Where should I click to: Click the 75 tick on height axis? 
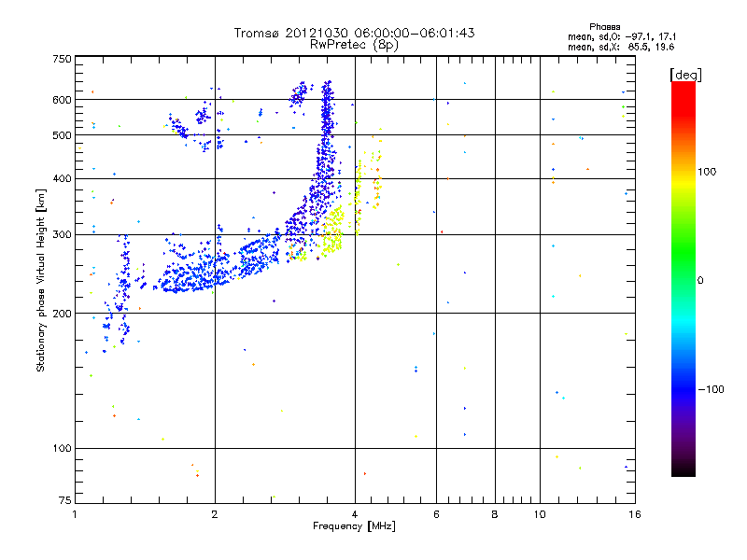[63, 503]
